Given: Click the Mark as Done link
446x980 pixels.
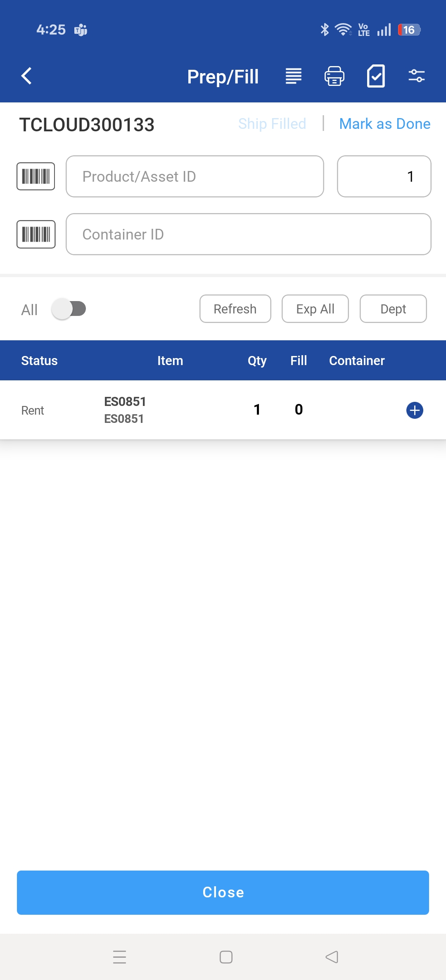Looking at the screenshot, I should click(x=384, y=124).
